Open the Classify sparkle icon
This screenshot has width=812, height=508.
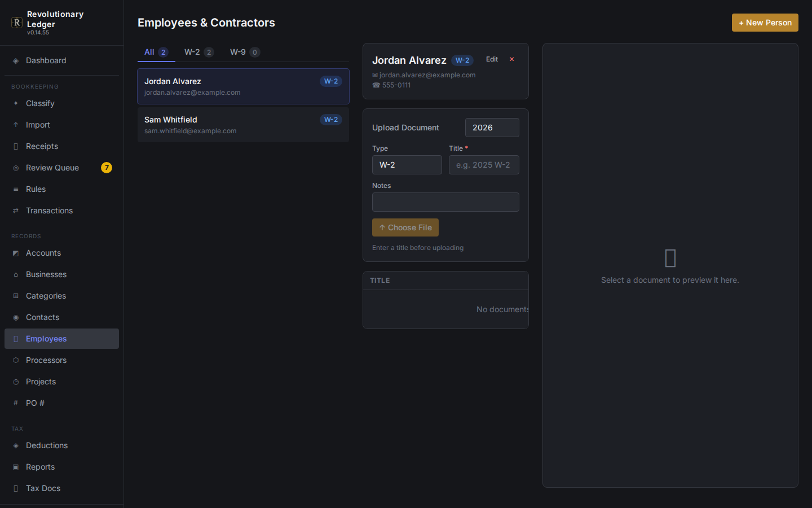coord(16,104)
